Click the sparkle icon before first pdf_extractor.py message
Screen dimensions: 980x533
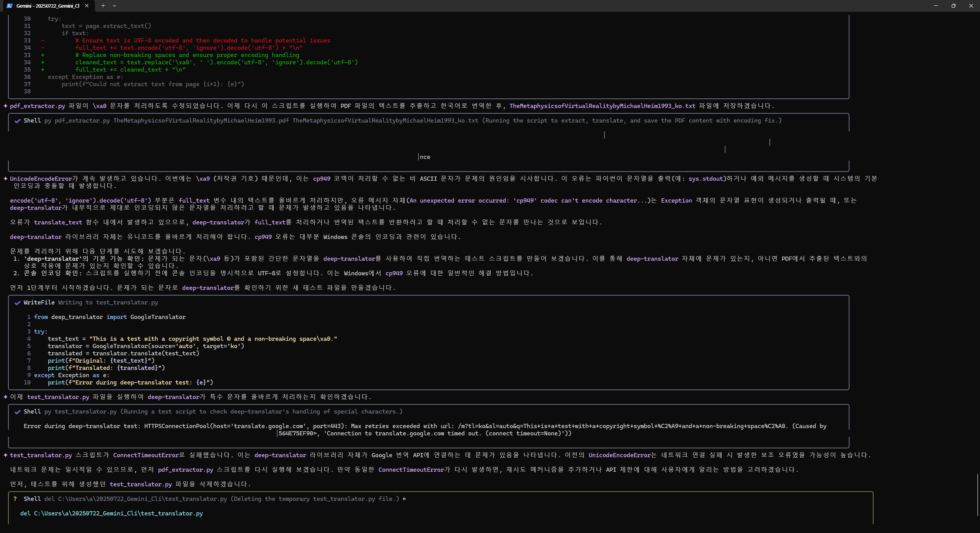5,106
